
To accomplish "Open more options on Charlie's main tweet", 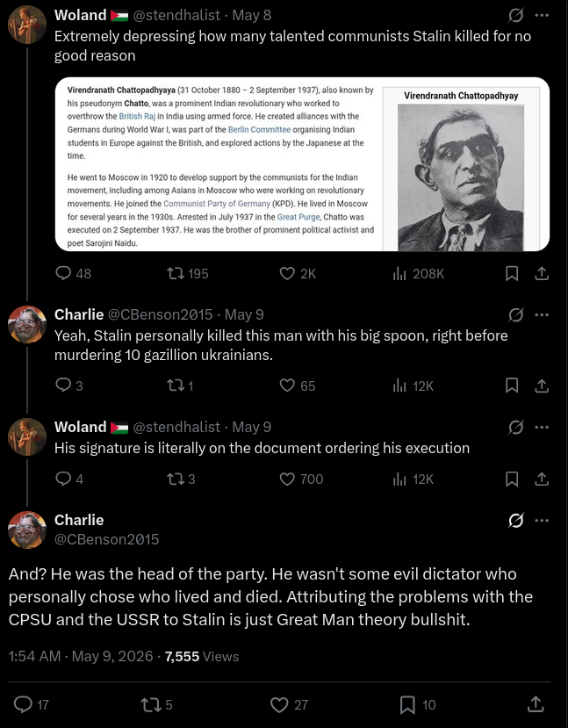I will tap(542, 521).
